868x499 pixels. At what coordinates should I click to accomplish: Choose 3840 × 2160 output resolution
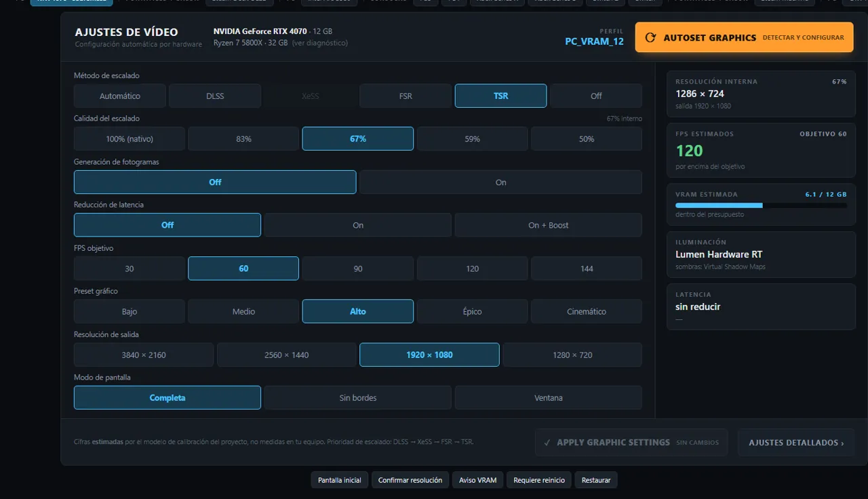(144, 355)
